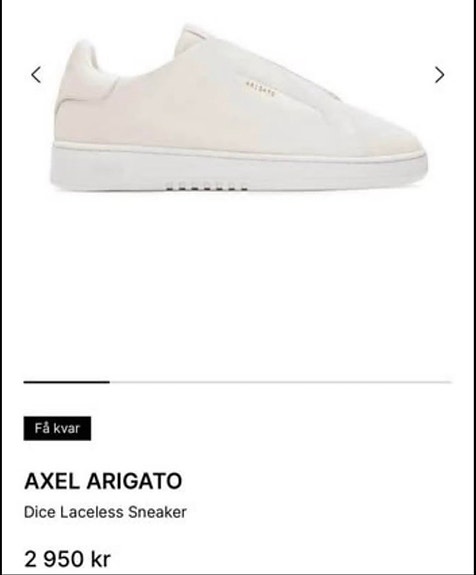Select the 'Dice Laceless Sneaker' product name

coord(105,512)
